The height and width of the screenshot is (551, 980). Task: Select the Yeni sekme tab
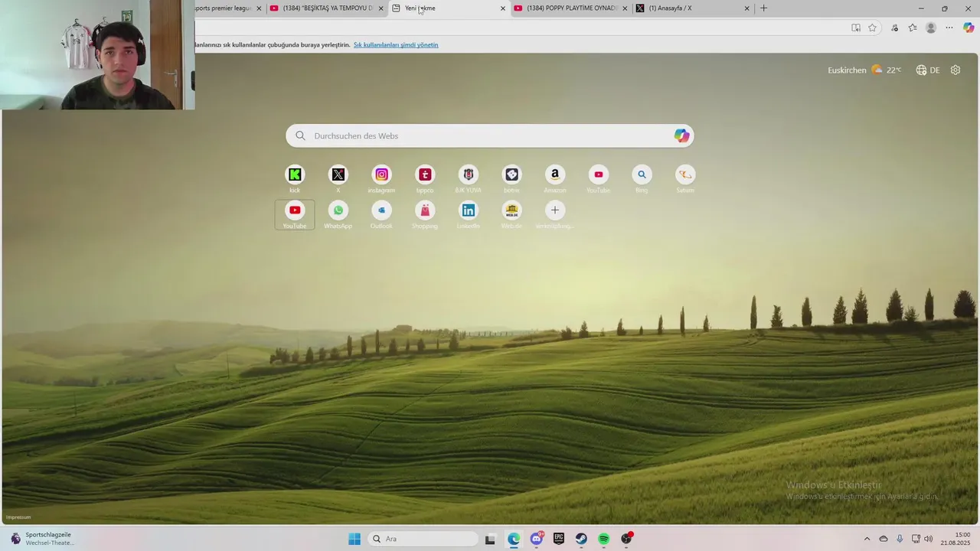point(448,8)
